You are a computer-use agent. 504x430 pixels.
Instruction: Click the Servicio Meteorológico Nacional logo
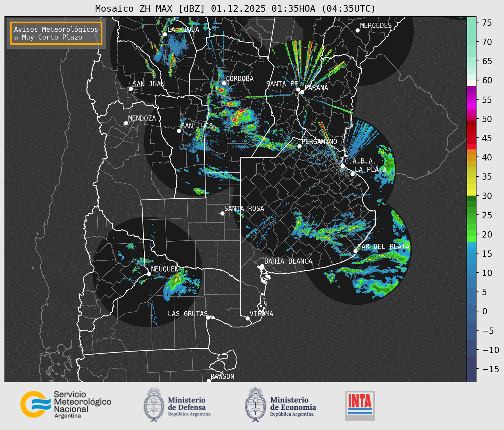65,404
